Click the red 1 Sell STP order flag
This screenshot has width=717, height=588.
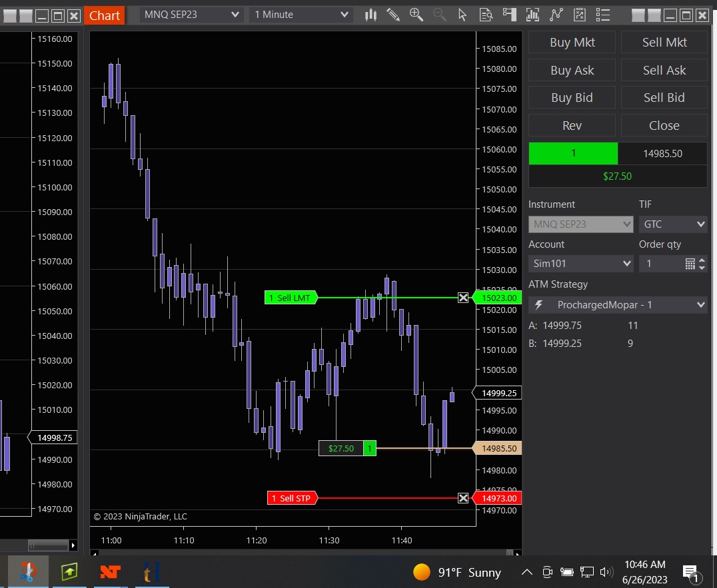click(x=292, y=498)
